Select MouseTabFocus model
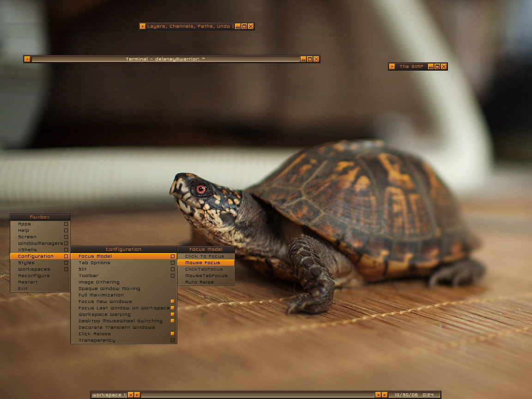Viewport: 532px width, 399px height. [x=206, y=276]
